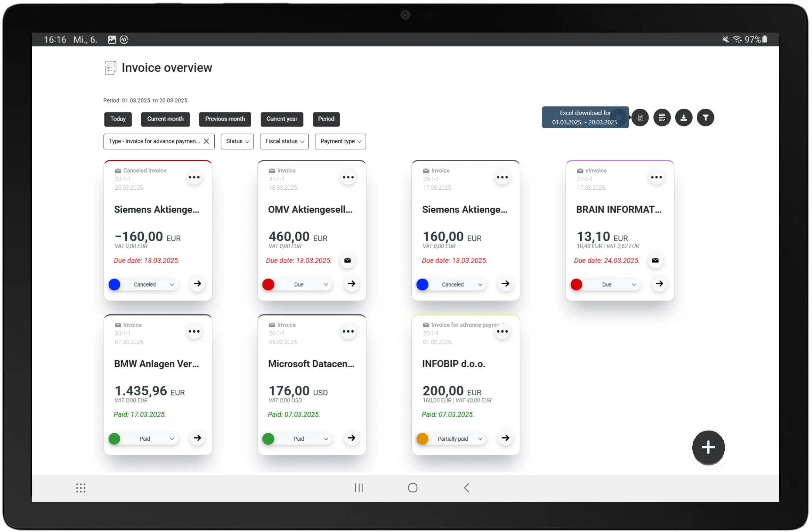Open three-dot menu on INFOBIP card
The width and height of the screenshot is (812, 532).
click(x=502, y=332)
